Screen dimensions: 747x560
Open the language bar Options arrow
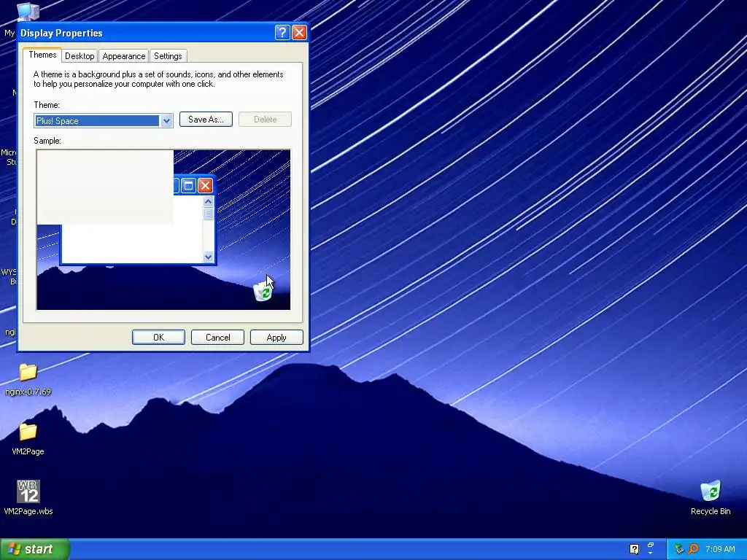tap(650, 553)
